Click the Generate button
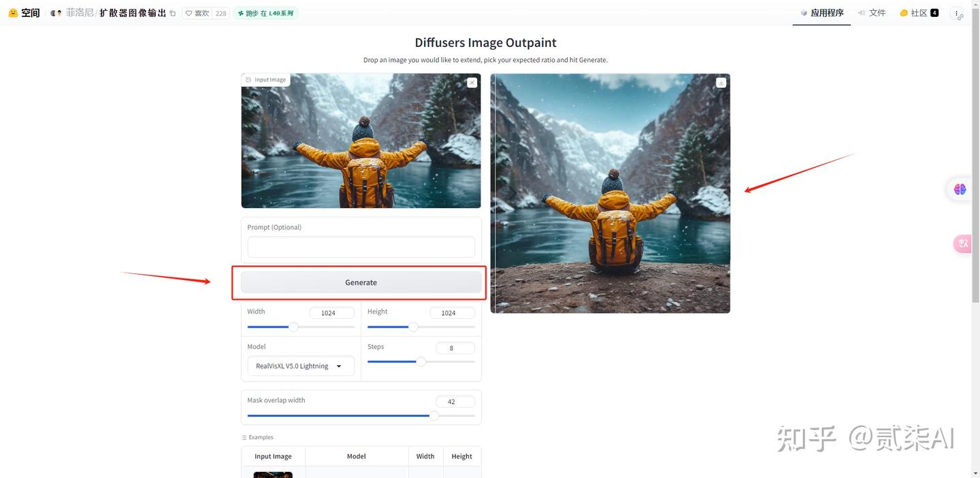 pyautogui.click(x=361, y=282)
